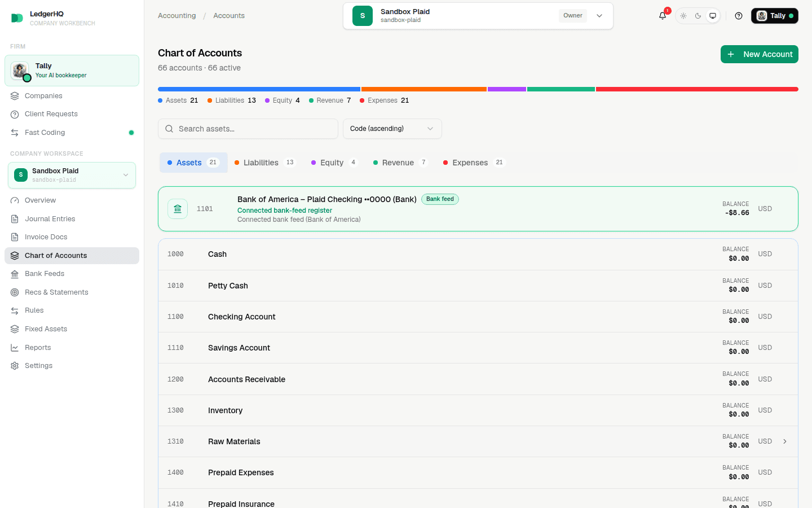812x508 pixels.
Task: Open Bank Feeds in sidebar
Action: point(72,274)
